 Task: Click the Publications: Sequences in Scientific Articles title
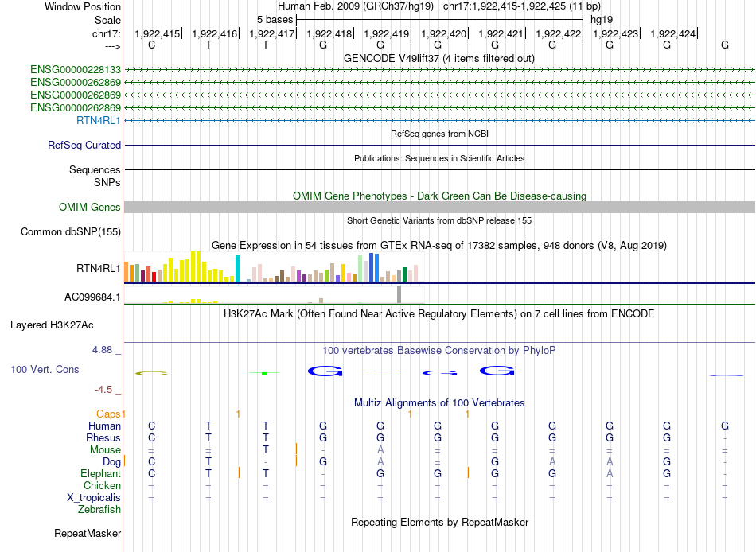[x=439, y=158]
